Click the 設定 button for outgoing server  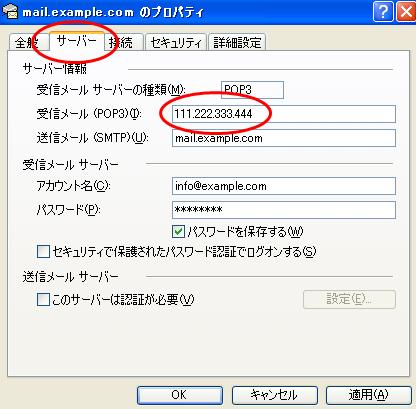(x=349, y=299)
